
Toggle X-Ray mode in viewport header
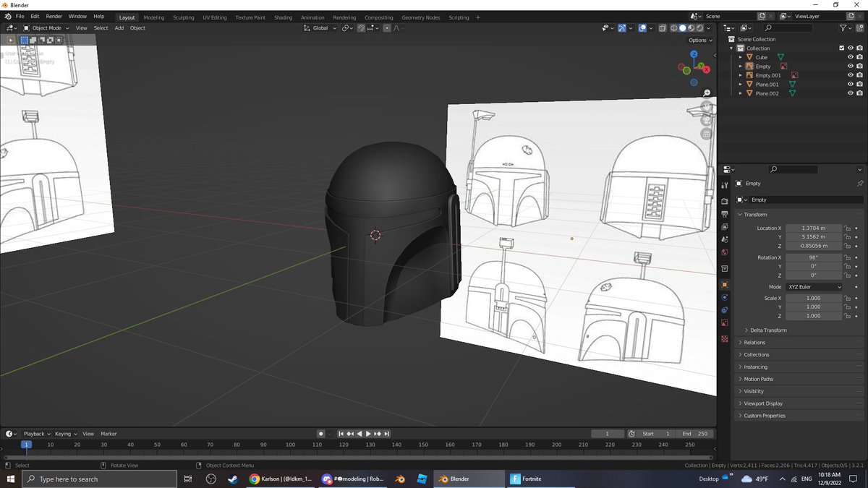(x=661, y=28)
